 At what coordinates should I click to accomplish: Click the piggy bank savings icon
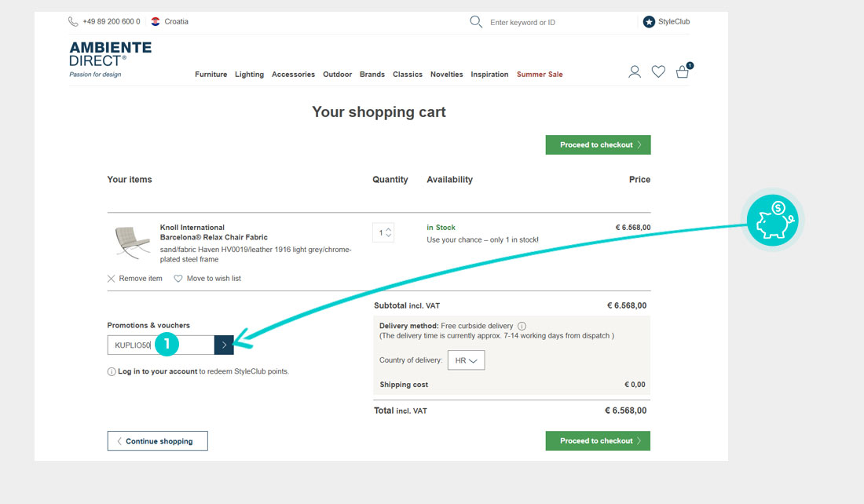(773, 220)
